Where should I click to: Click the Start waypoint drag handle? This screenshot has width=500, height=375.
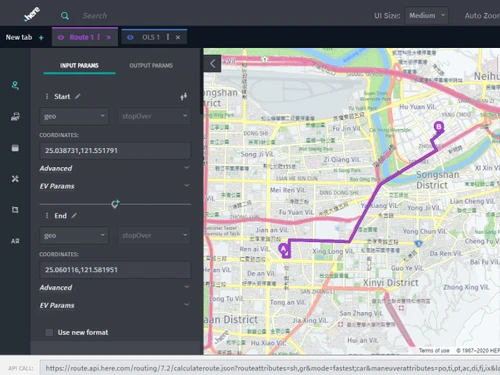[47, 97]
